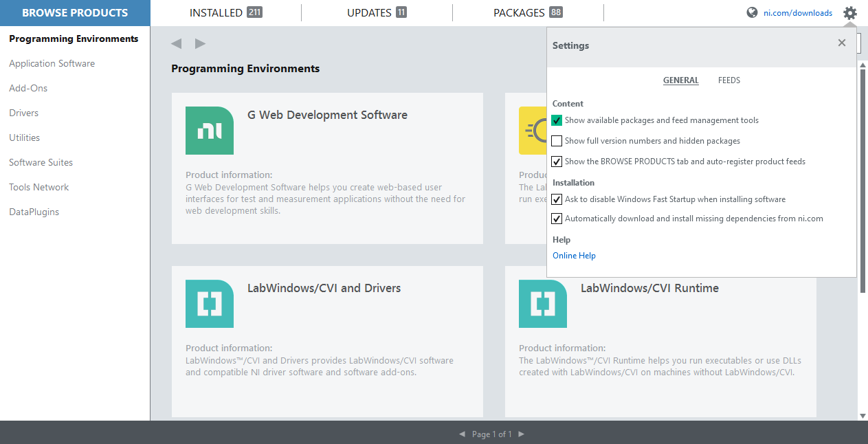
Task: Toggle Show the BROWSE PRODUCTS tab option
Action: click(557, 162)
